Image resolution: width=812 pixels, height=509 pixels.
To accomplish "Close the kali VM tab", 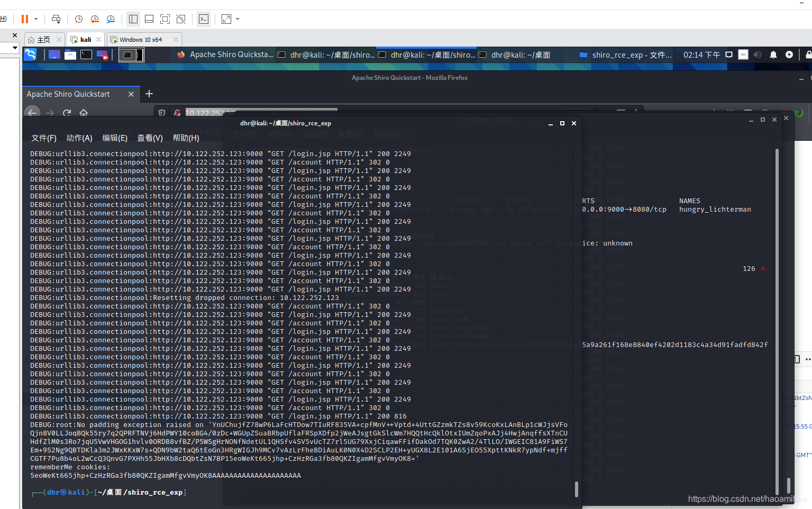I will point(98,40).
